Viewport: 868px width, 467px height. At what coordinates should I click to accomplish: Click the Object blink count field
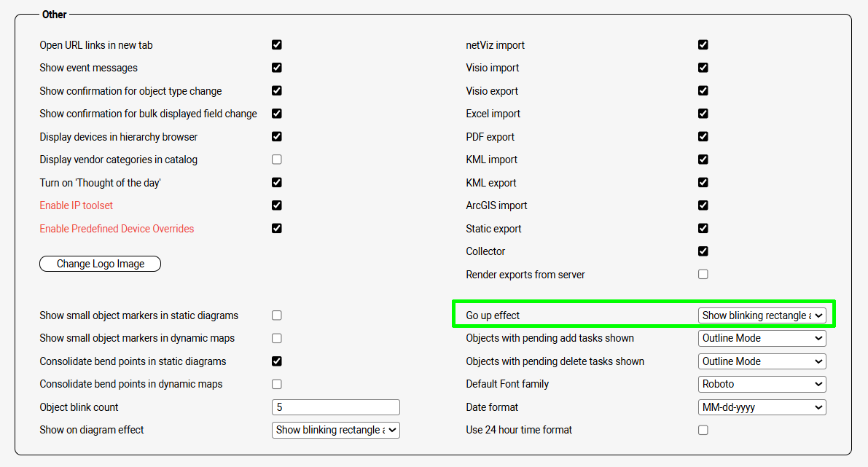pyautogui.click(x=335, y=407)
